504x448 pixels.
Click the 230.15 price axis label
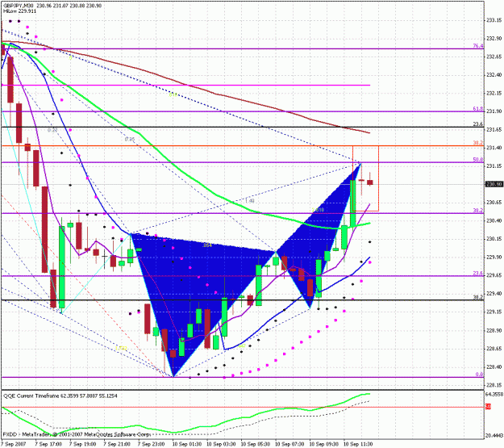coord(494,238)
